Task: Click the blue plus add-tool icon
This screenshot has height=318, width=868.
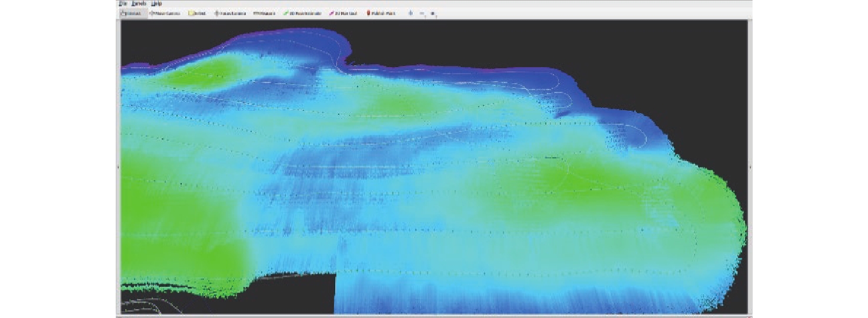Action: click(x=410, y=13)
